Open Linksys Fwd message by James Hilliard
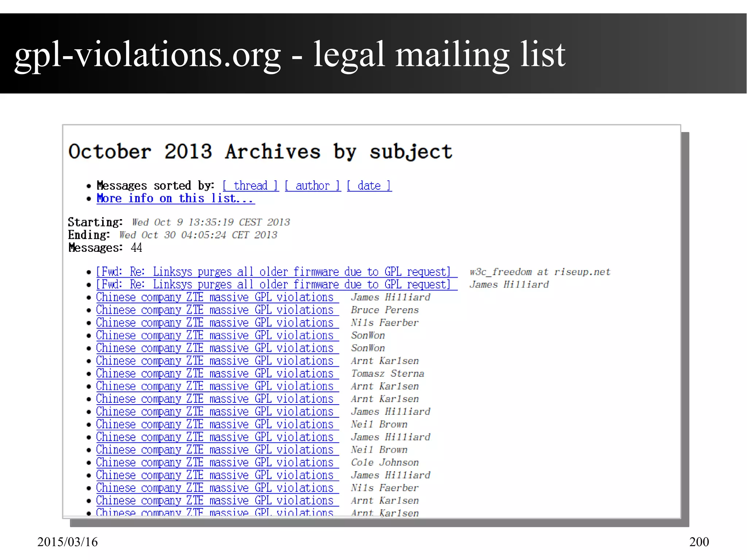 pyautogui.click(x=277, y=285)
